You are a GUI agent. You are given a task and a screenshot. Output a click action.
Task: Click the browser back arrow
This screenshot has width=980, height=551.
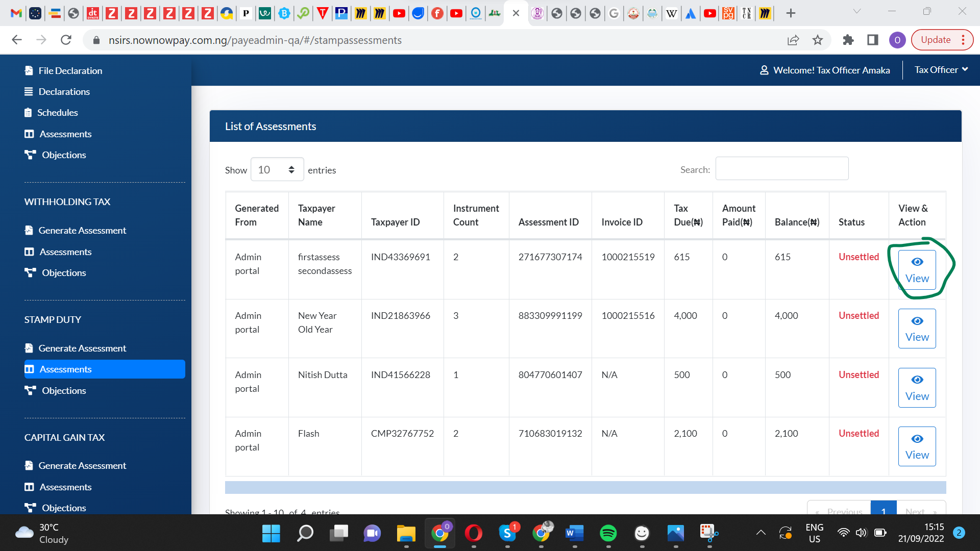pyautogui.click(x=17, y=40)
